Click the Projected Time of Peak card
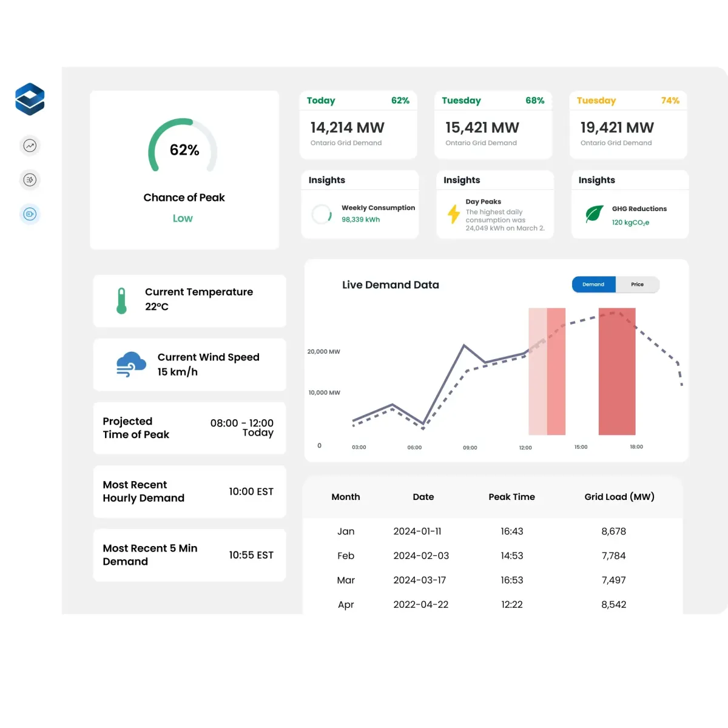The image size is (728, 728). tap(189, 428)
